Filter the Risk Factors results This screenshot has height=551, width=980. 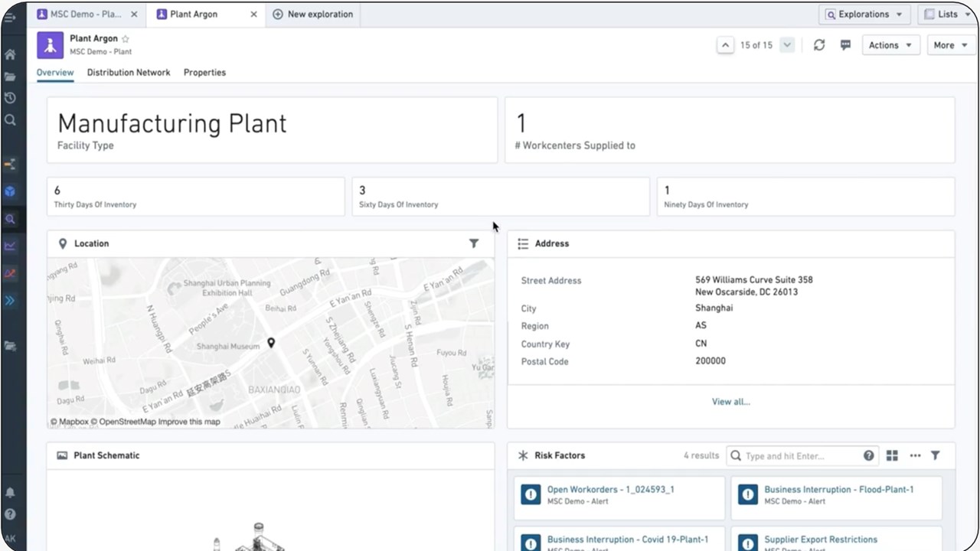tap(935, 455)
